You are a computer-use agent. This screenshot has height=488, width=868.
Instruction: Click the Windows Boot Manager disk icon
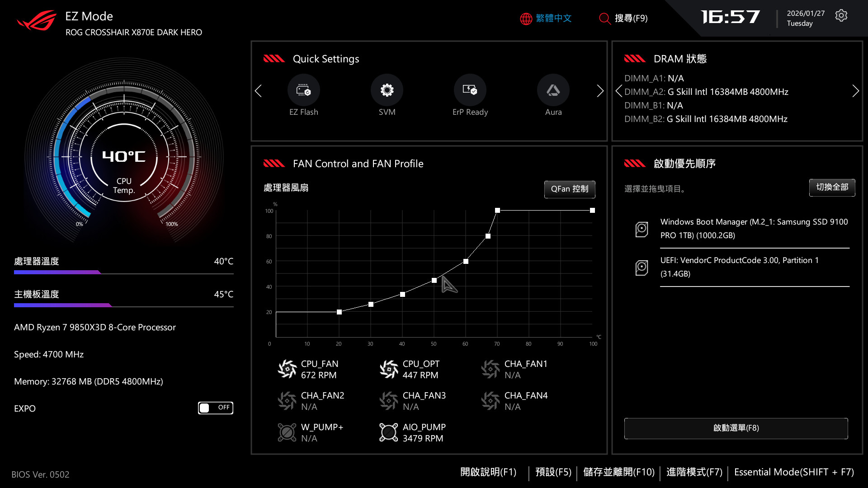642,229
